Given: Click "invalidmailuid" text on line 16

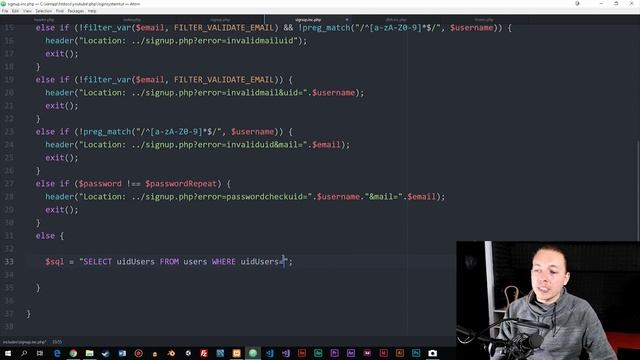Looking at the screenshot, I should pyautogui.click(x=260, y=41).
